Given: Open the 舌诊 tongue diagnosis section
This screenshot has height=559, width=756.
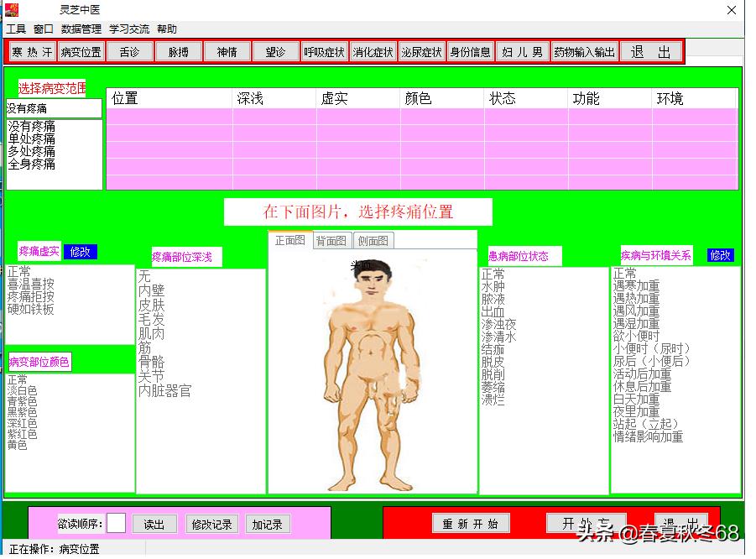Looking at the screenshot, I should [130, 50].
